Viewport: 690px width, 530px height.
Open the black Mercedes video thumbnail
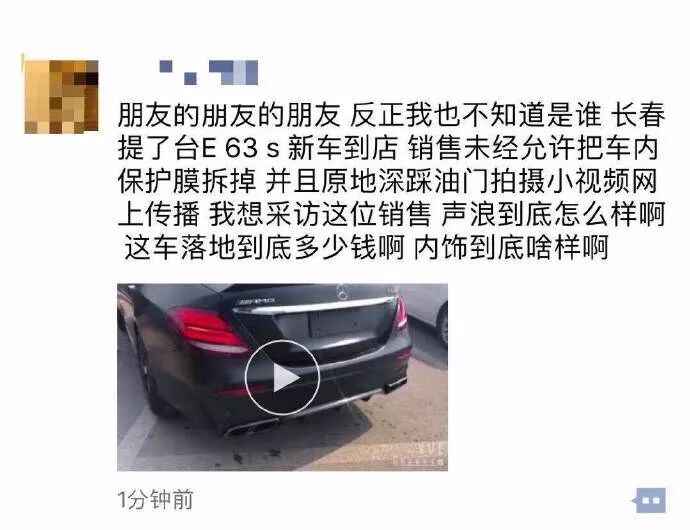click(x=282, y=377)
